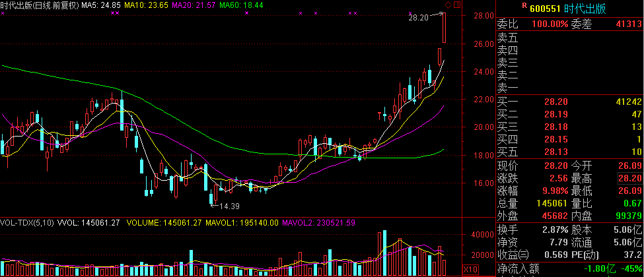Toggle the split-panel icon beside the diamond
Image resolution: width=644 pixels, height=277 pixels.
[456, 5]
